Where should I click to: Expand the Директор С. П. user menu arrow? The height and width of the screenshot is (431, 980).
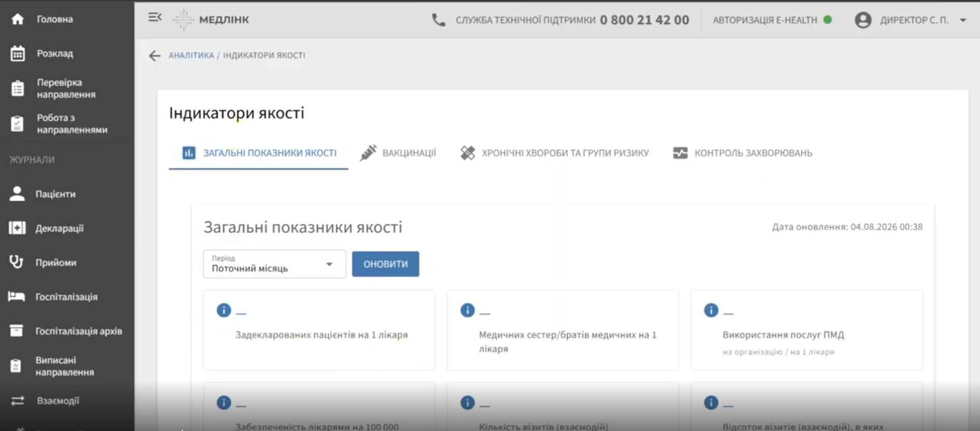click(963, 20)
